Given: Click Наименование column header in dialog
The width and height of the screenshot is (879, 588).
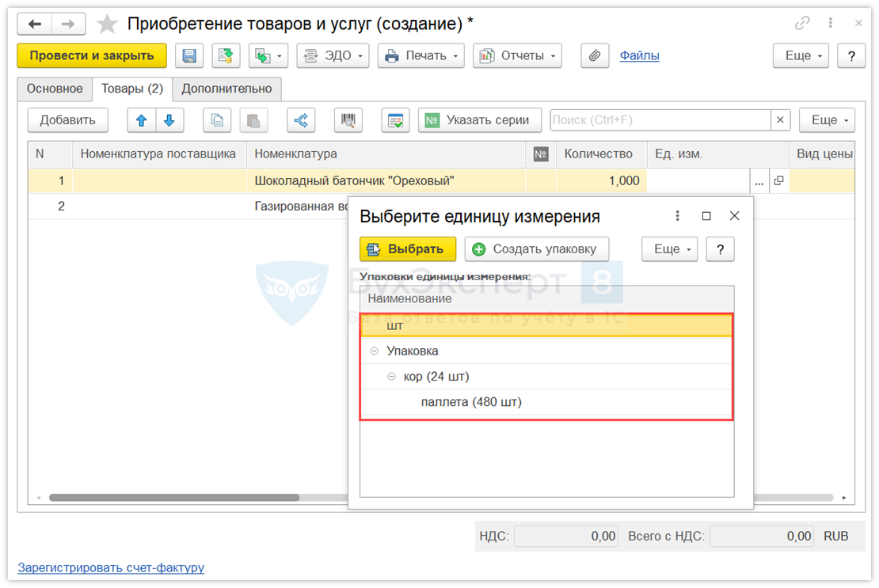Looking at the screenshot, I should pos(546,298).
